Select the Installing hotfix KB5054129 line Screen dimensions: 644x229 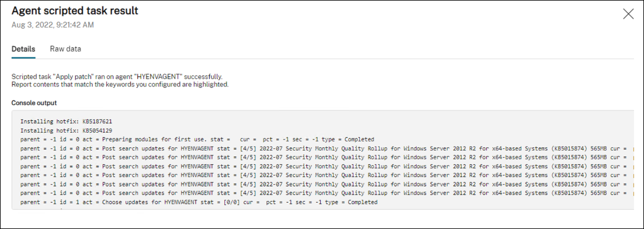[66, 130]
